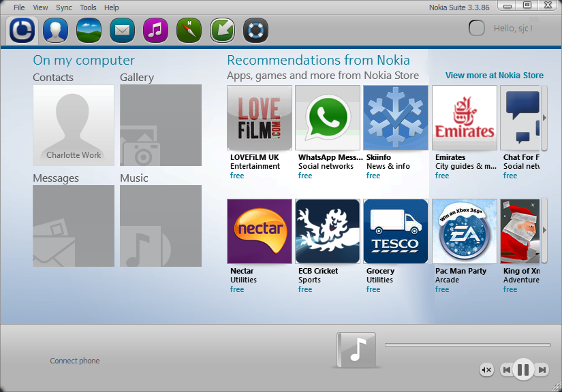Select the Contacts section heading
Viewport: 562px width, 392px height.
pyautogui.click(x=53, y=78)
